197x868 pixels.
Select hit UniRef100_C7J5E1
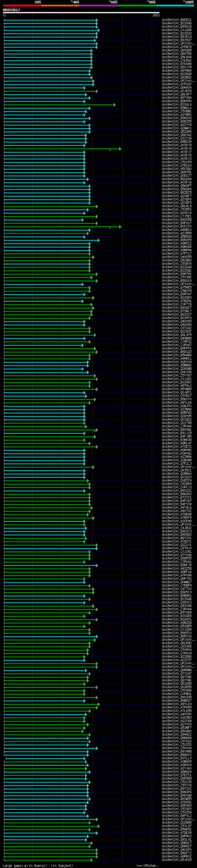point(176,216)
